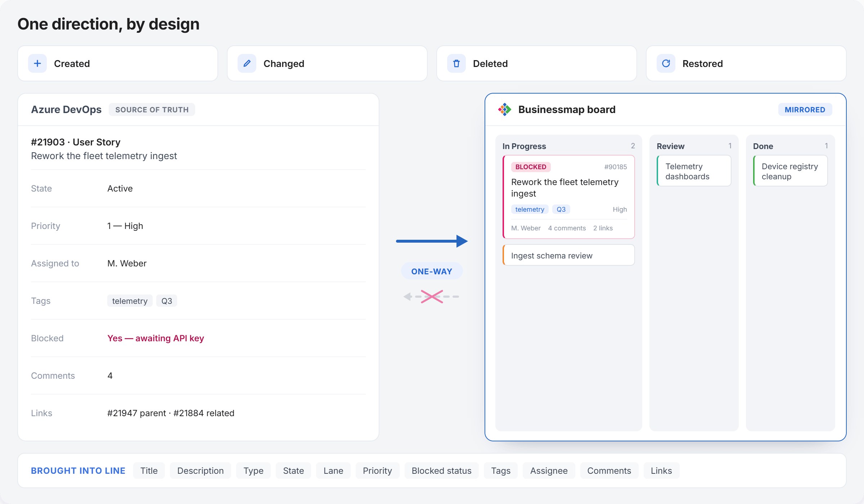The height and width of the screenshot is (504, 864).
Task: Select the Deleted event card
Action: point(537,63)
